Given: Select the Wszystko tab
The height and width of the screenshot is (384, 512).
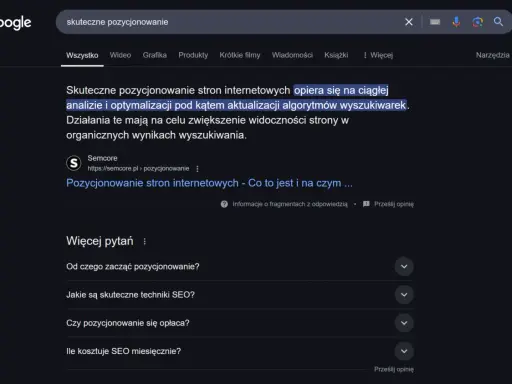Looking at the screenshot, I should point(82,55).
